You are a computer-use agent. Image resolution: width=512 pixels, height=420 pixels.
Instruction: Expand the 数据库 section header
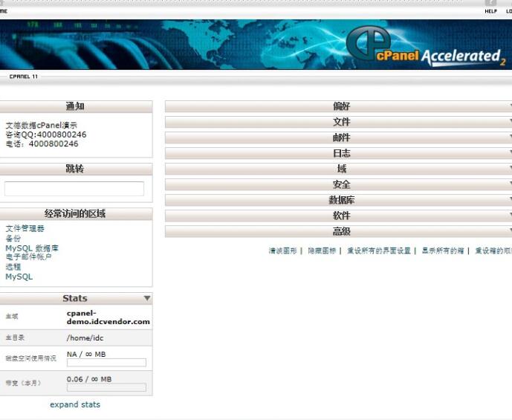pyautogui.click(x=338, y=200)
